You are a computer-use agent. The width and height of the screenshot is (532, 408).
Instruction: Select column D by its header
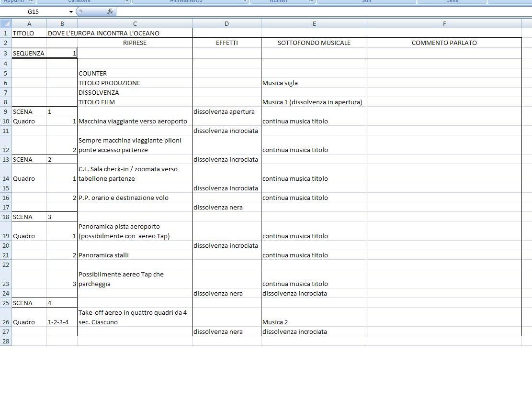(226, 24)
